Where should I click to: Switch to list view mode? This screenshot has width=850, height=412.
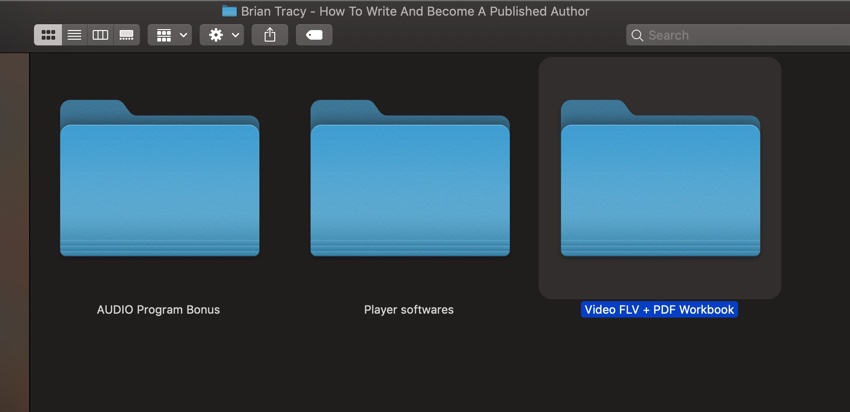pyautogui.click(x=74, y=35)
